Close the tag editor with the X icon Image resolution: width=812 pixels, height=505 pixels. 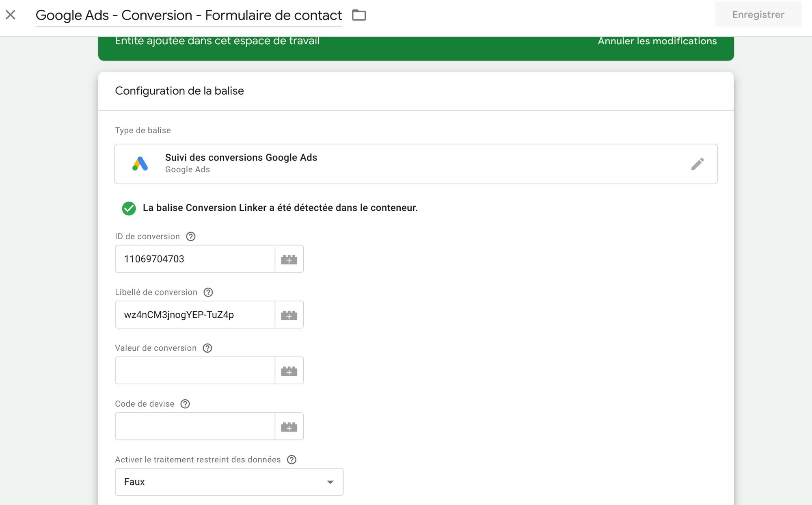tap(11, 15)
